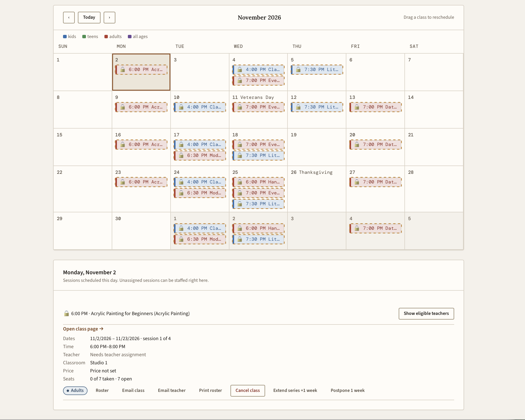Extend series +1 week
Image resolution: width=525 pixels, height=420 pixels.
tap(295, 391)
